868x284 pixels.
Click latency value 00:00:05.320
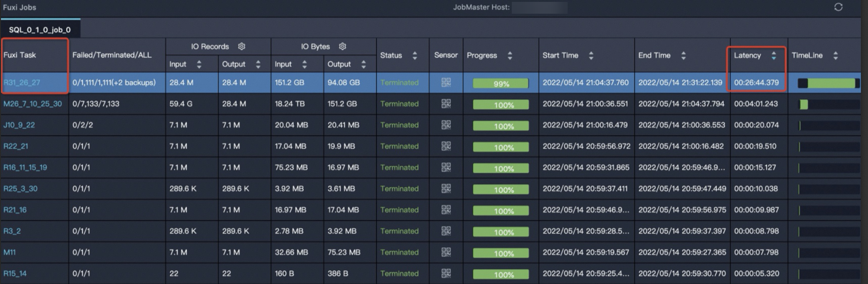[756, 274]
